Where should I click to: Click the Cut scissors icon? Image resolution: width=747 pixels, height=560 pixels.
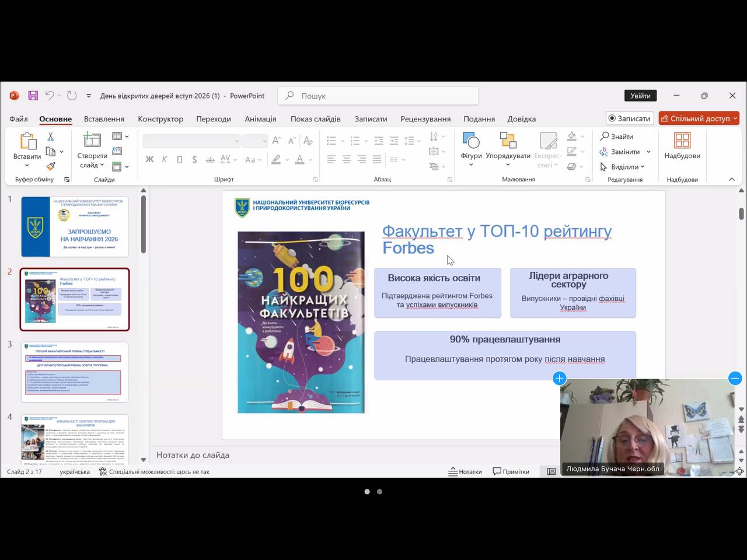(x=51, y=136)
